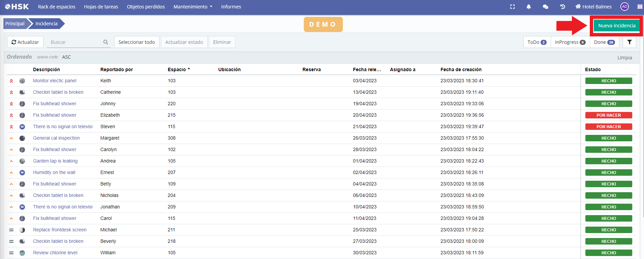Image resolution: width=644 pixels, height=259 pixels.
Task: Open the Hotel Balmes selector
Action: coord(593,7)
